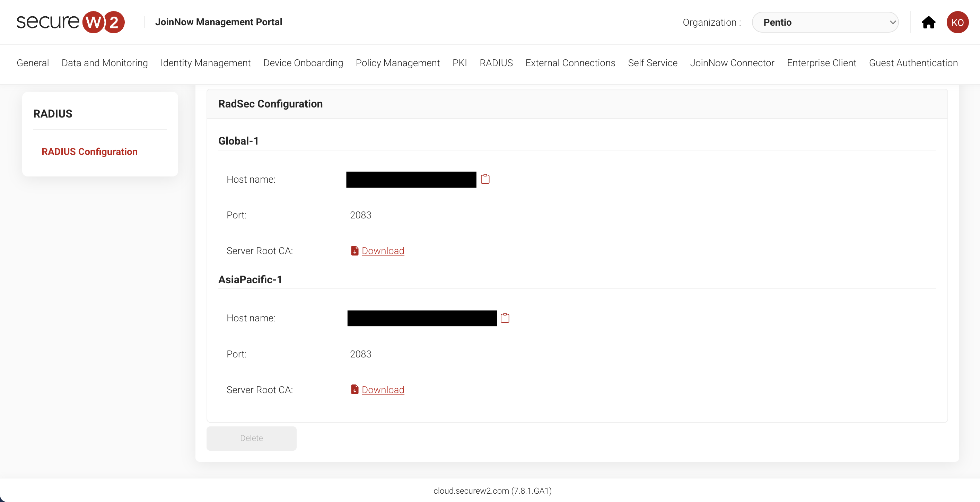Open the External Connections menu
The height and width of the screenshot is (502, 980).
570,63
